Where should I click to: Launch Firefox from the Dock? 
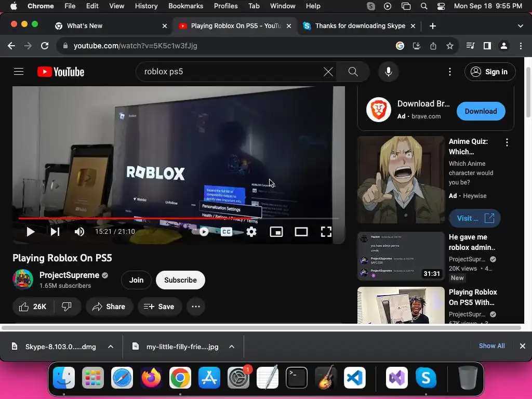[x=151, y=378]
